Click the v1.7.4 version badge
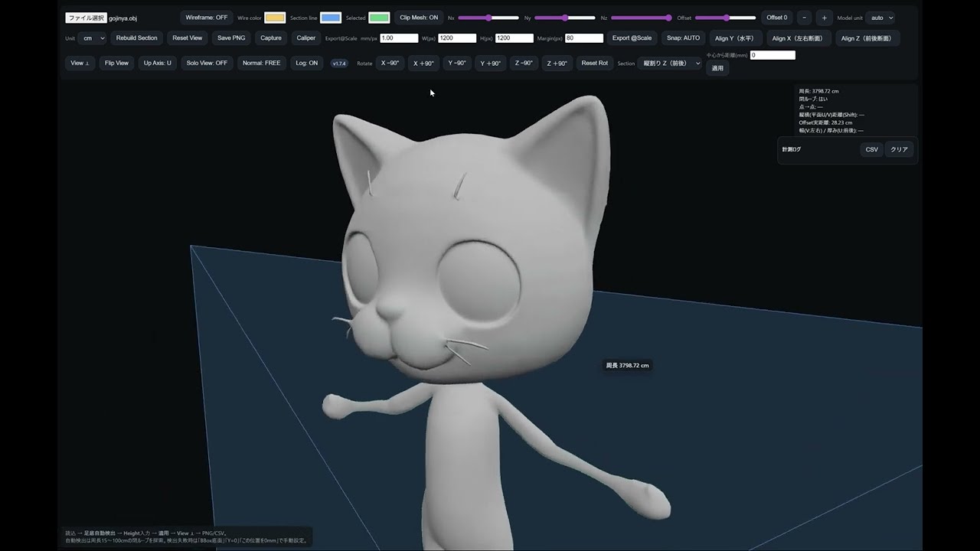 pyautogui.click(x=339, y=64)
